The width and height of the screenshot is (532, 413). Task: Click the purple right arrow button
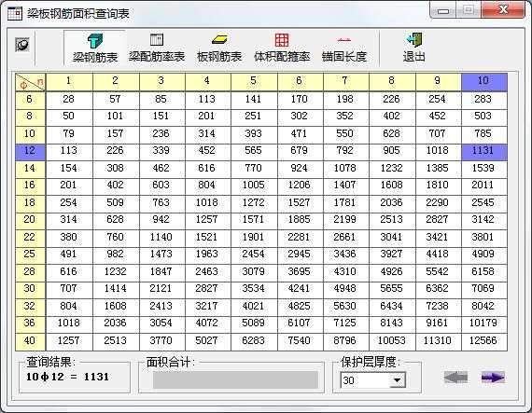(x=493, y=377)
